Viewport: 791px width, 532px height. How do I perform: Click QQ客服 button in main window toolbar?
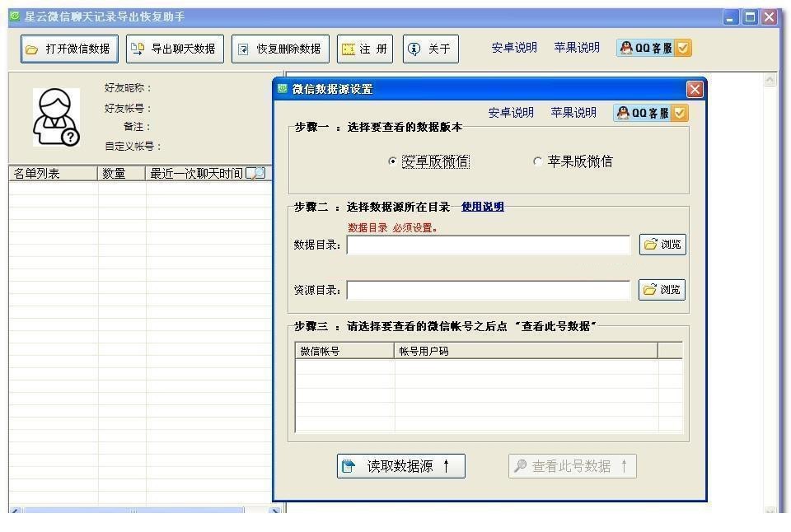tap(653, 48)
